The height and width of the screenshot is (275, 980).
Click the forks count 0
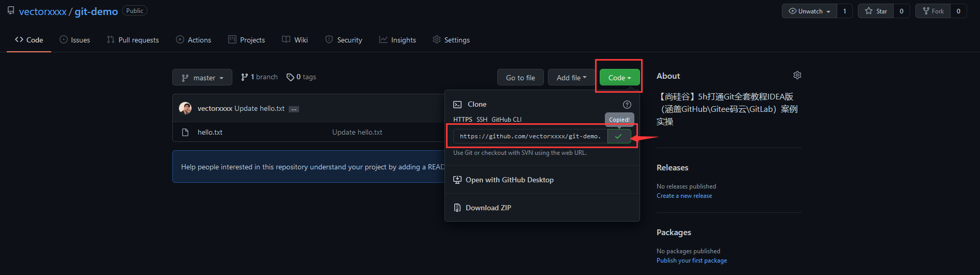(958, 11)
